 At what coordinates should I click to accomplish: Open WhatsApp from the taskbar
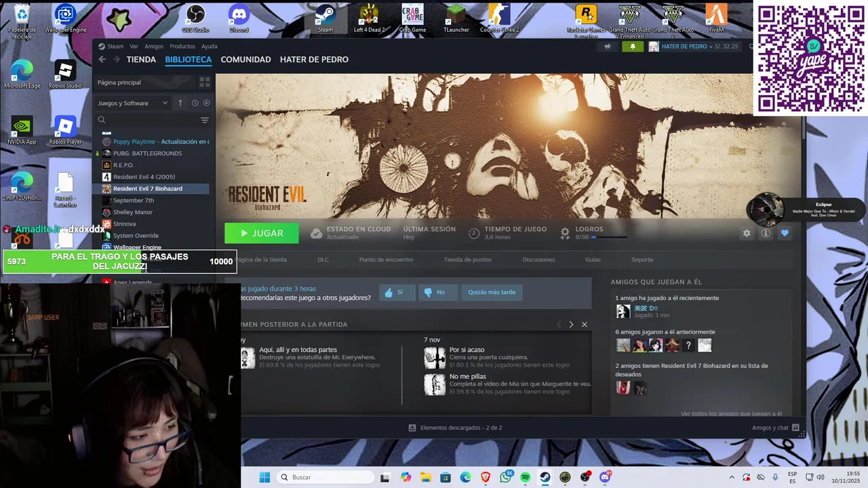[505, 477]
